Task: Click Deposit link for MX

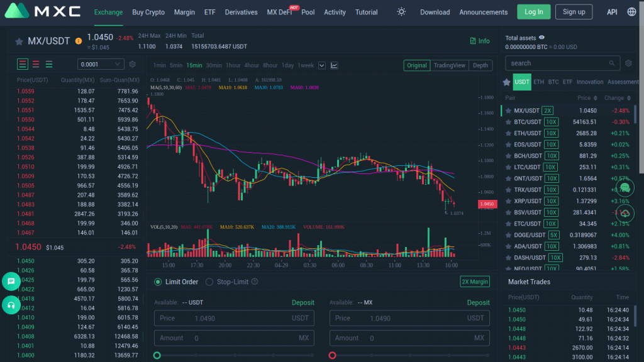Action: [478, 302]
